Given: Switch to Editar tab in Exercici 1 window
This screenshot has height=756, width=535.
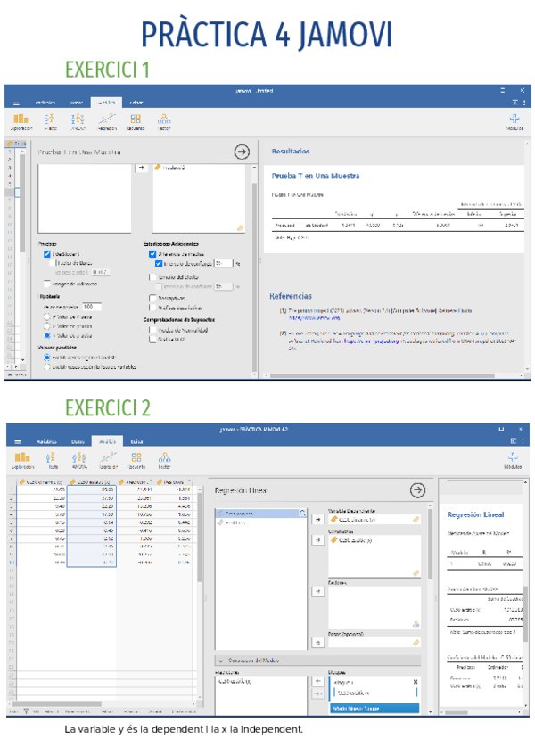Looking at the screenshot, I should click(x=136, y=103).
